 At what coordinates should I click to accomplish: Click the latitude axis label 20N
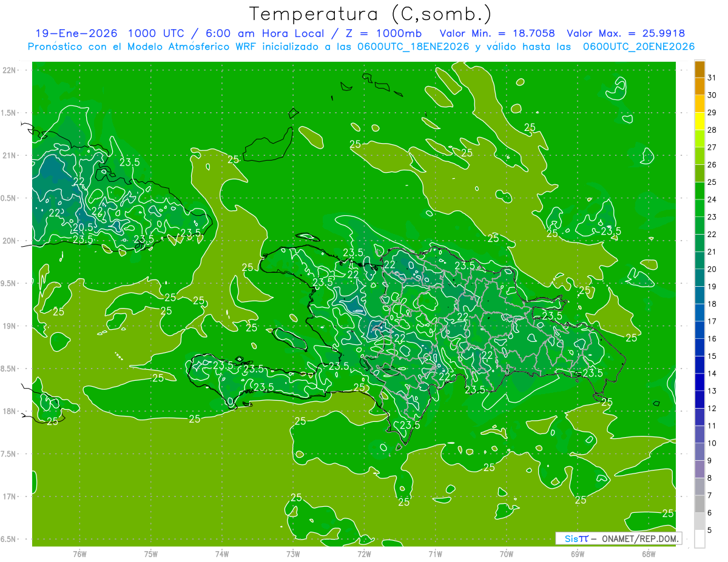pos(9,241)
